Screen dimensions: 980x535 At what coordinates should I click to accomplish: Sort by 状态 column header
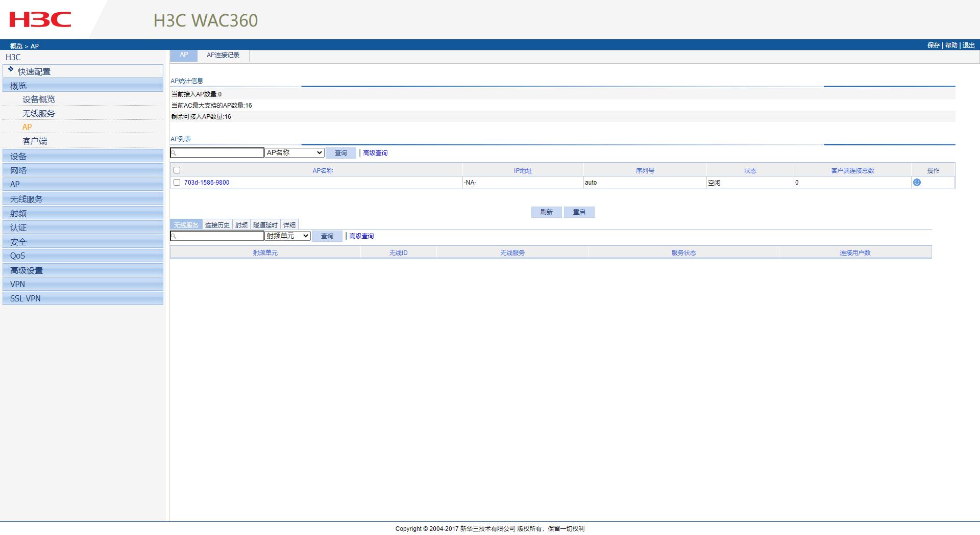pyautogui.click(x=750, y=171)
